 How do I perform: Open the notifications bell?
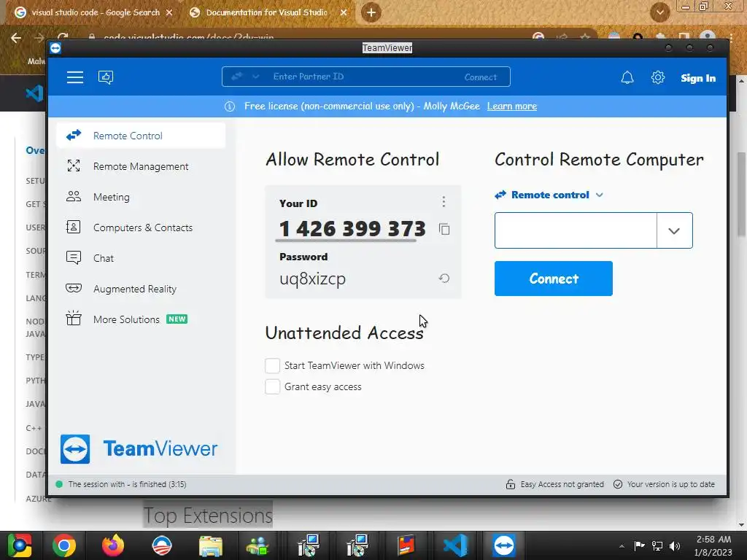click(x=627, y=77)
